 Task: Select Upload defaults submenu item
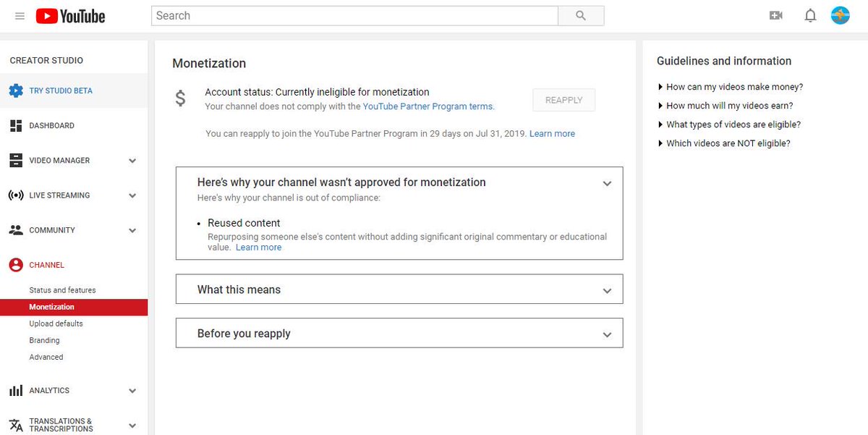point(56,324)
